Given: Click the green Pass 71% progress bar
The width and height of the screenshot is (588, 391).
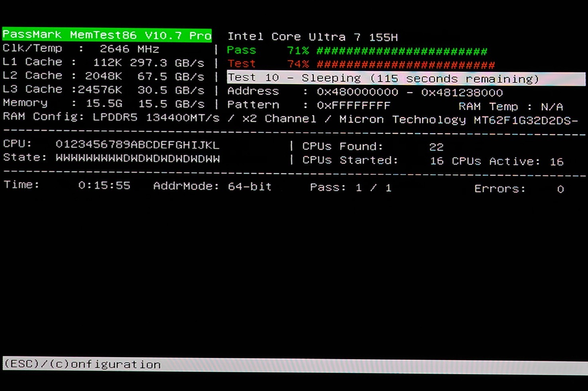Looking at the screenshot, I should [402, 51].
